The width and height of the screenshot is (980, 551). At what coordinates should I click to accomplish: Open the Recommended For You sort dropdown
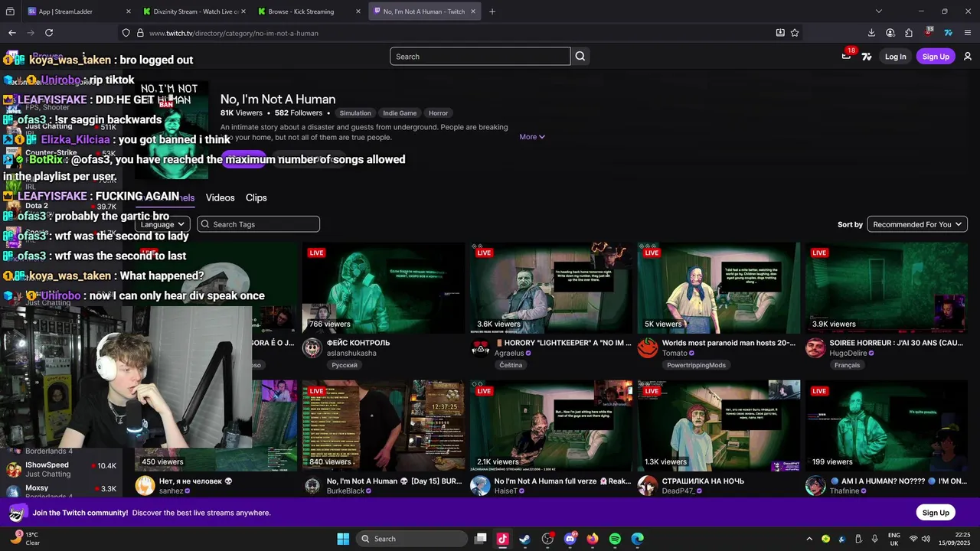click(917, 224)
